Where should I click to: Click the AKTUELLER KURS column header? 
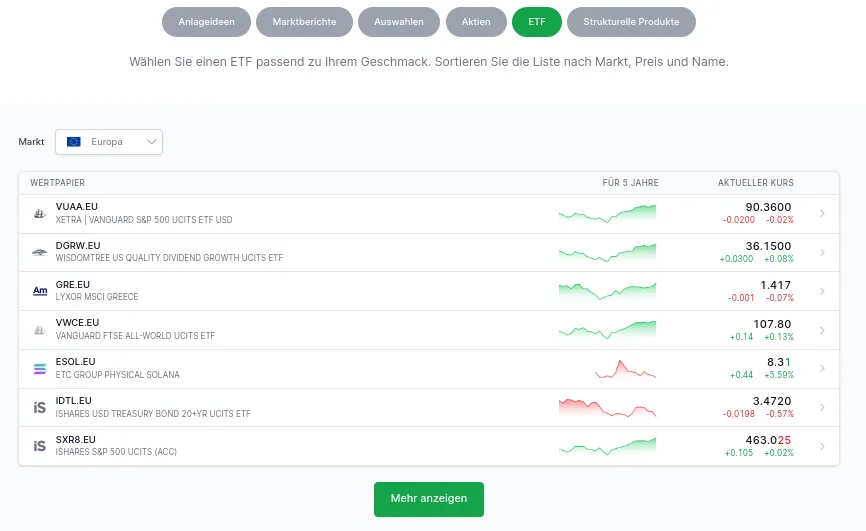pos(756,183)
